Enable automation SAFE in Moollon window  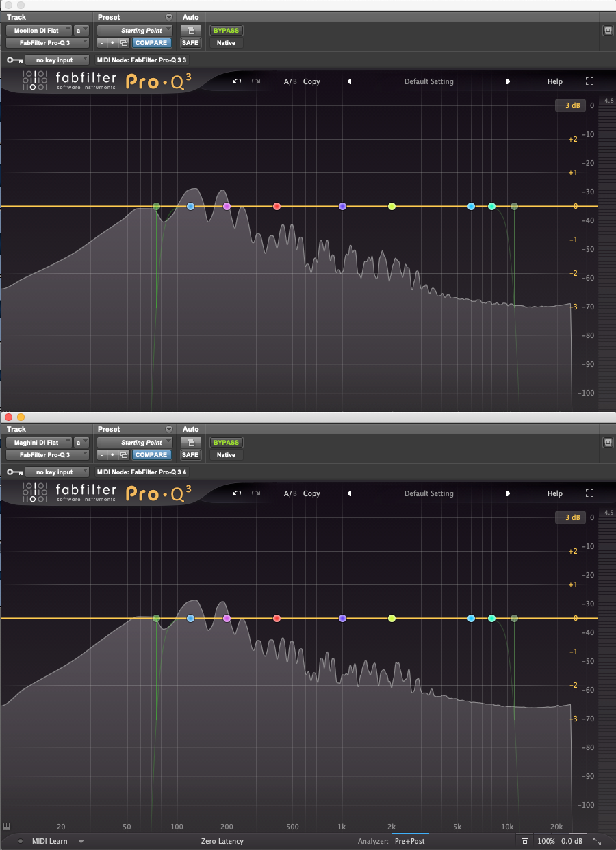tap(190, 43)
